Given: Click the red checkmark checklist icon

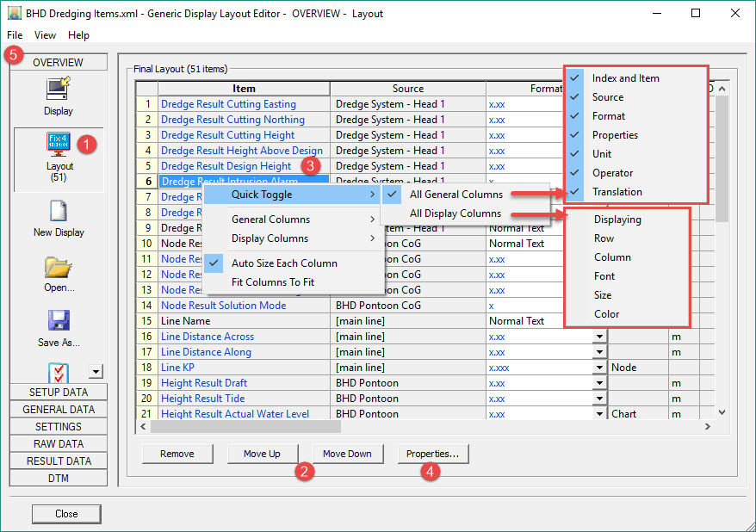Looking at the screenshot, I should [59, 373].
